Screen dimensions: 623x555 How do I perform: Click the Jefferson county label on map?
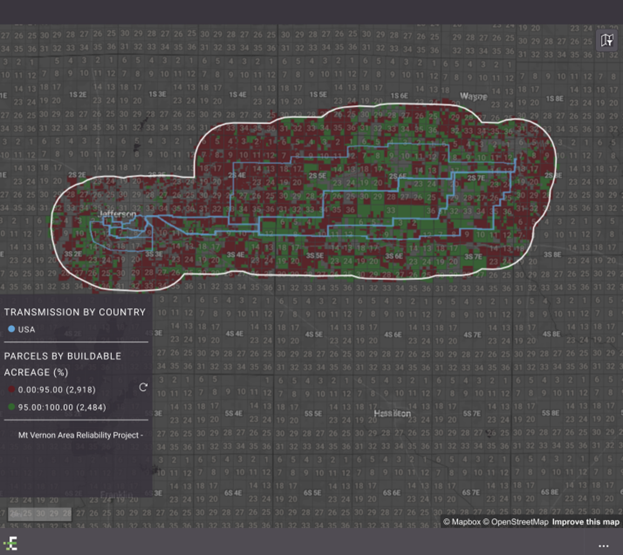pos(118,215)
